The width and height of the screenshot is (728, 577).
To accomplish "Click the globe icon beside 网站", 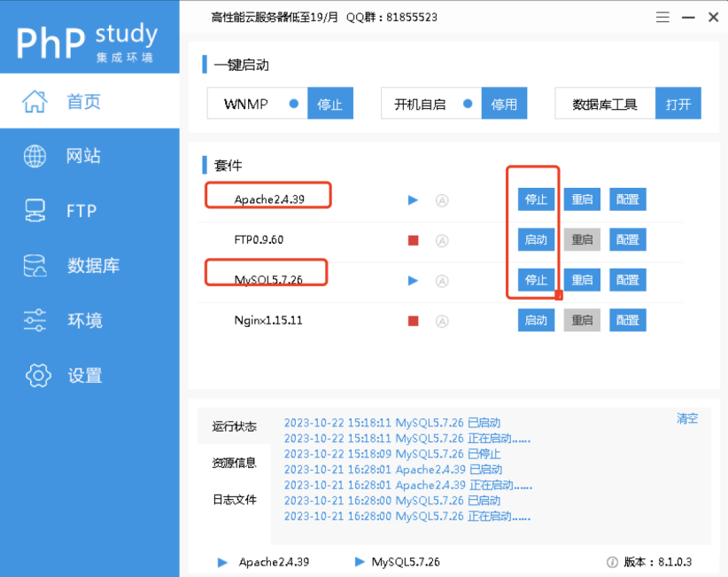I will pyautogui.click(x=35, y=156).
